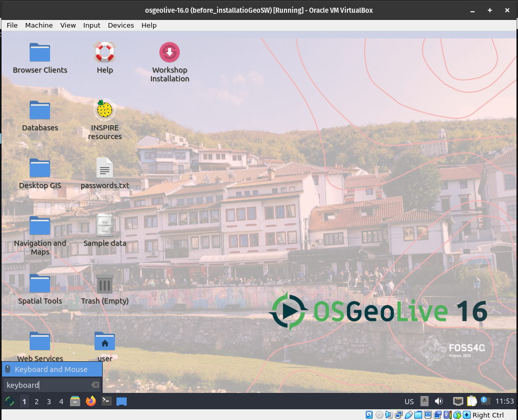Click the VirtualBox network status indicator
This screenshot has width=518, height=420.
click(x=399, y=415)
